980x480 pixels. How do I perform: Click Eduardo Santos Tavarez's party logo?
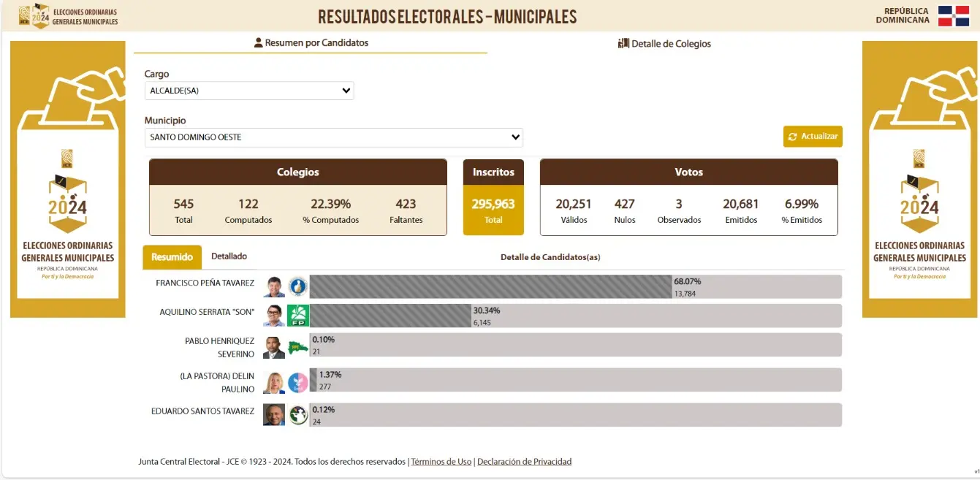point(298,415)
